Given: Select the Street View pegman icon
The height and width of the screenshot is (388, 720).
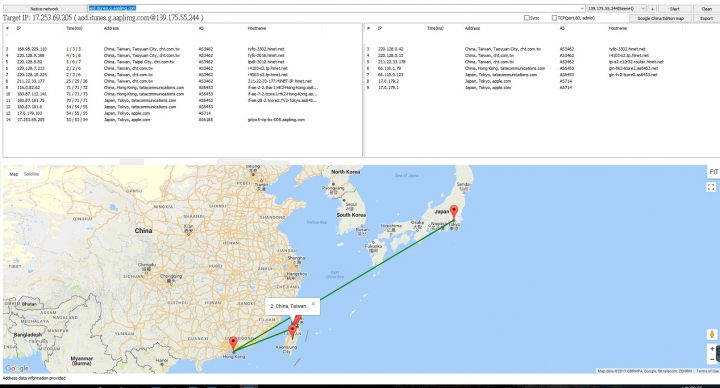Looking at the screenshot, I should click(x=712, y=334).
